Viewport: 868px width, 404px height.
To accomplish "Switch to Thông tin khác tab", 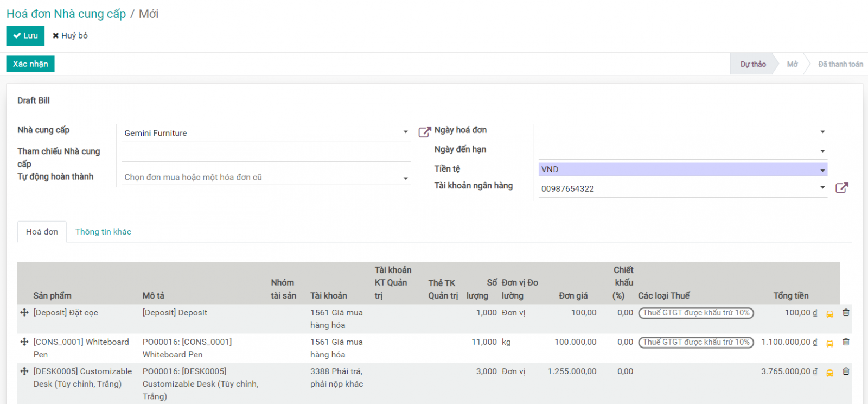I will [103, 232].
